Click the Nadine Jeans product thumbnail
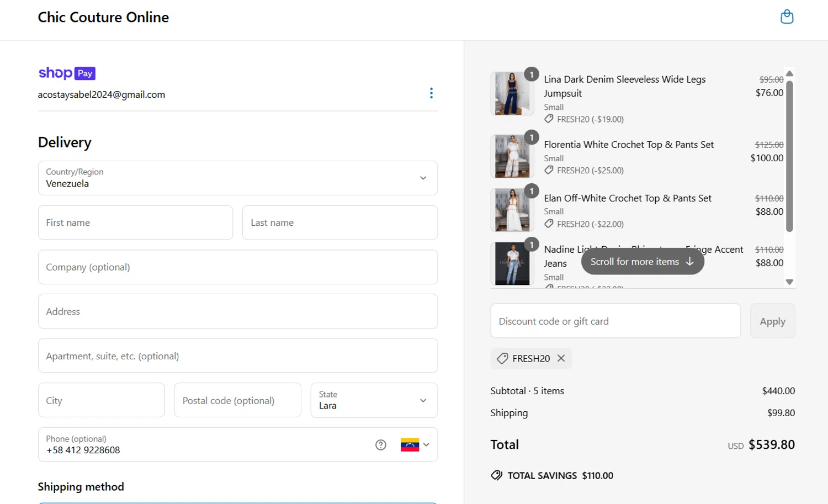 click(512, 263)
